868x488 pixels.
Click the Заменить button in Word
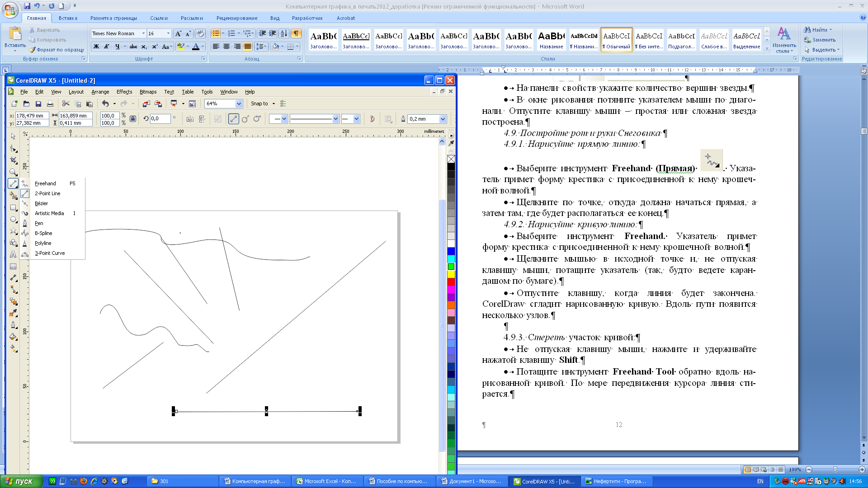pos(820,40)
